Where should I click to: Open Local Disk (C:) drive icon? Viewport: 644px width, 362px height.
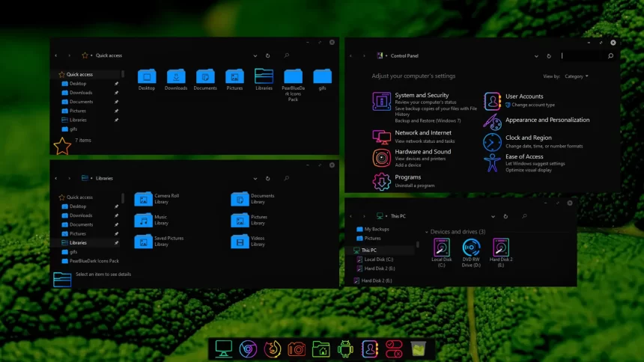click(x=442, y=248)
